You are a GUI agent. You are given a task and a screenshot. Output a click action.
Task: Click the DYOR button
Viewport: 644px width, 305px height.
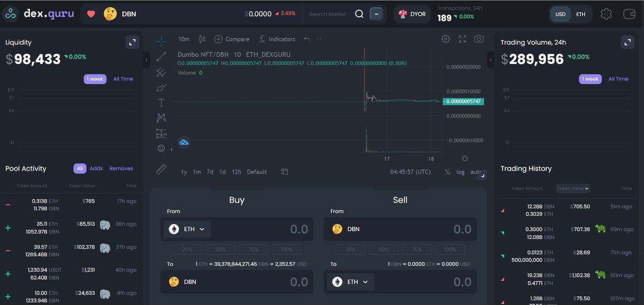point(413,14)
